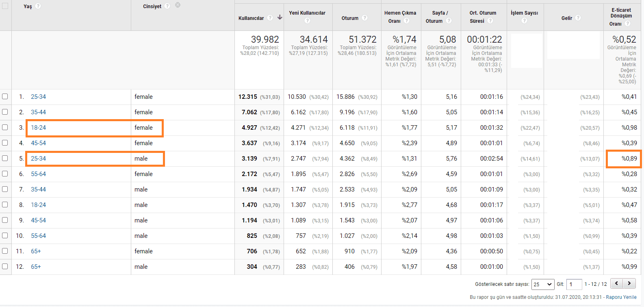Toggle the select-all checkbox in table header
The height and width of the screenshot is (307, 644).
(5, 6)
